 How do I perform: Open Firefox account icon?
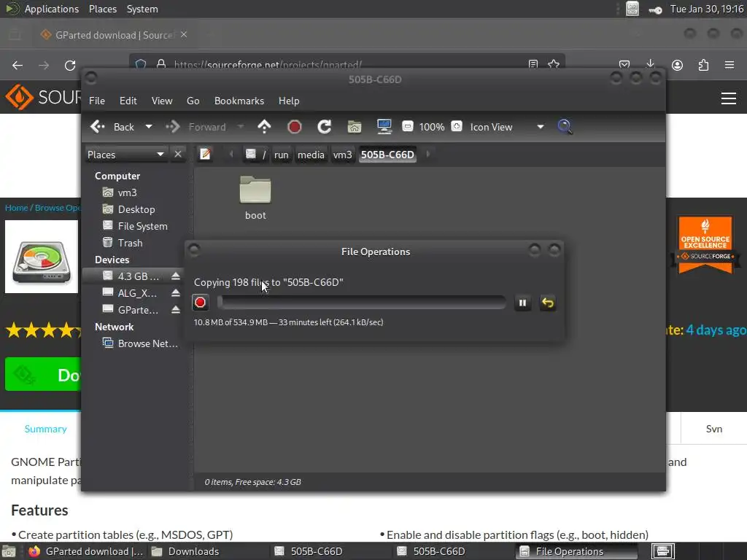pyautogui.click(x=677, y=65)
